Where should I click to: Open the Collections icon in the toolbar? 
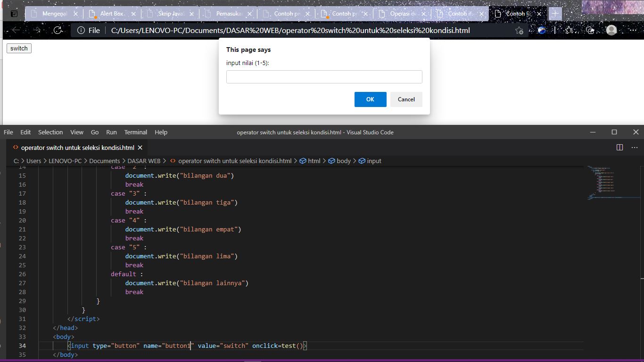[590, 30]
